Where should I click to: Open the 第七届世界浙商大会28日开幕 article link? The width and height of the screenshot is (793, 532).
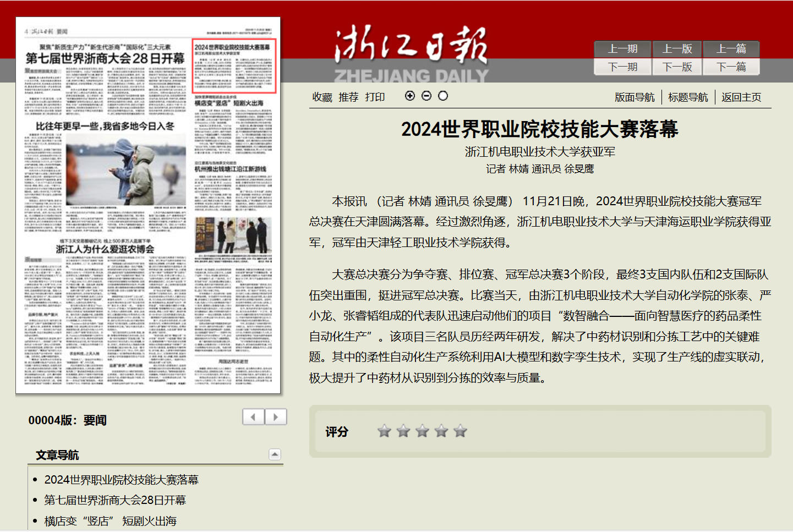[x=115, y=500]
